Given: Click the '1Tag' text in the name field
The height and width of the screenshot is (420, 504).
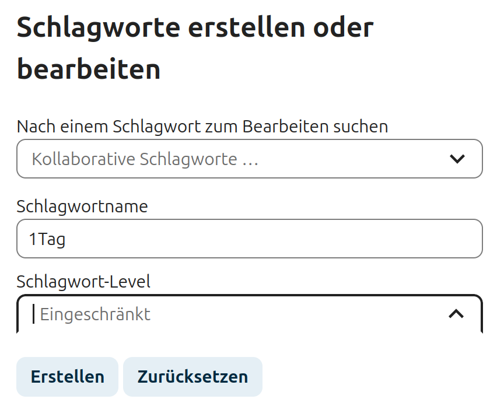Looking at the screenshot, I should click(47, 239).
